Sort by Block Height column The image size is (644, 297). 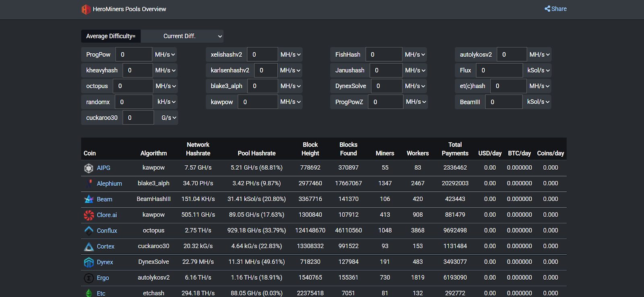(310, 149)
